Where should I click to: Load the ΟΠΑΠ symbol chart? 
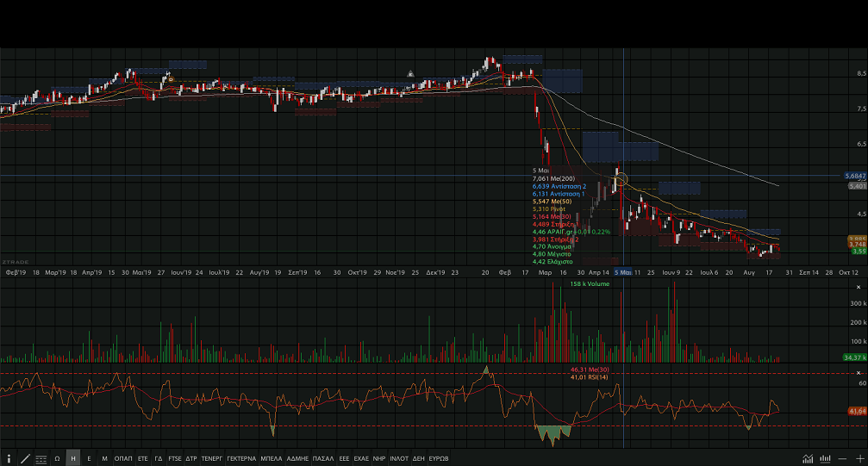point(123,459)
